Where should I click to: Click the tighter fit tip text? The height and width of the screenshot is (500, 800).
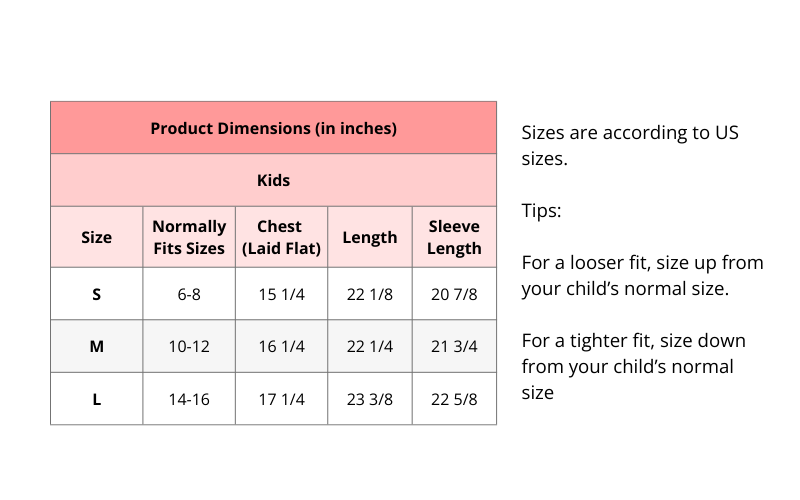coord(633,366)
